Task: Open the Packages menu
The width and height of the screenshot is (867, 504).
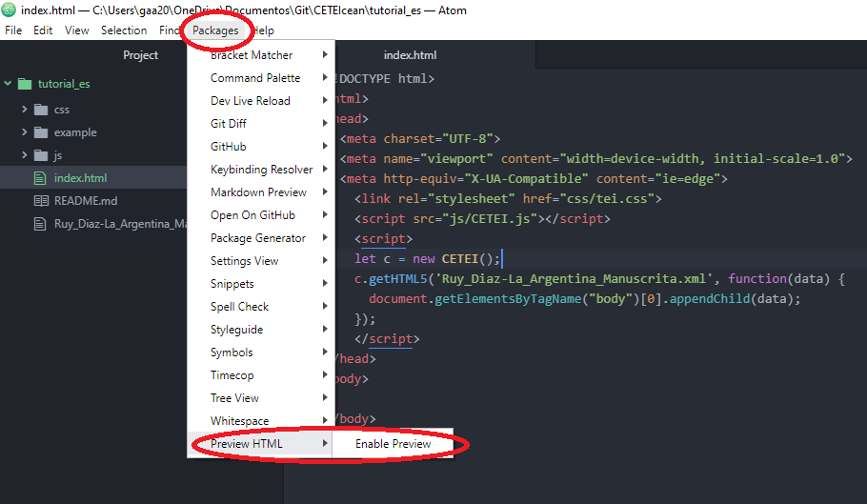Action: [215, 30]
